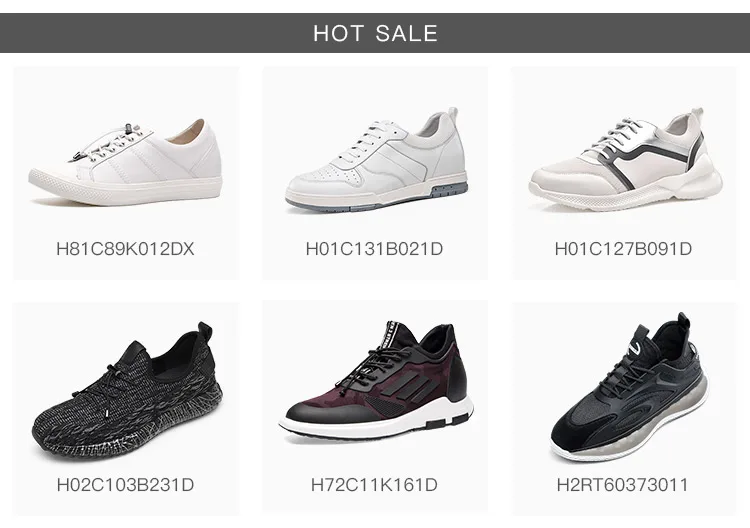View the burgundy camo H72C11K161D sneaker image

(x=376, y=380)
